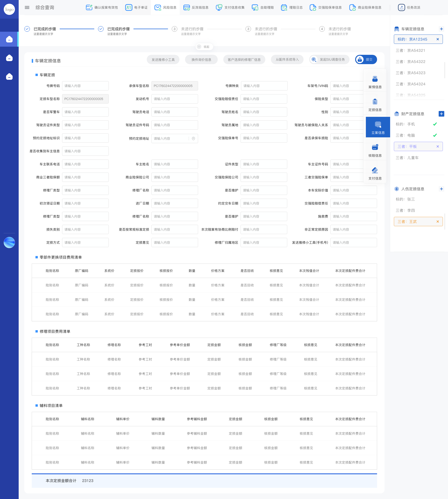Open 支付信息 floating panel icon
448x499 pixels.
click(375, 174)
